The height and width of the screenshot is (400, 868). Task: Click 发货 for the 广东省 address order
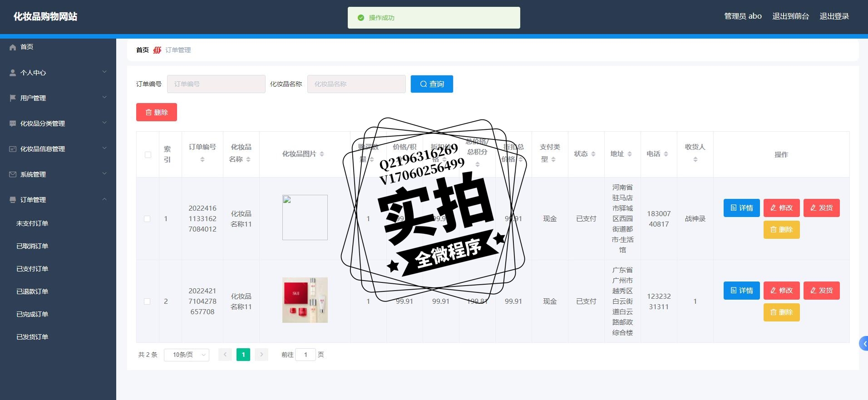point(822,291)
